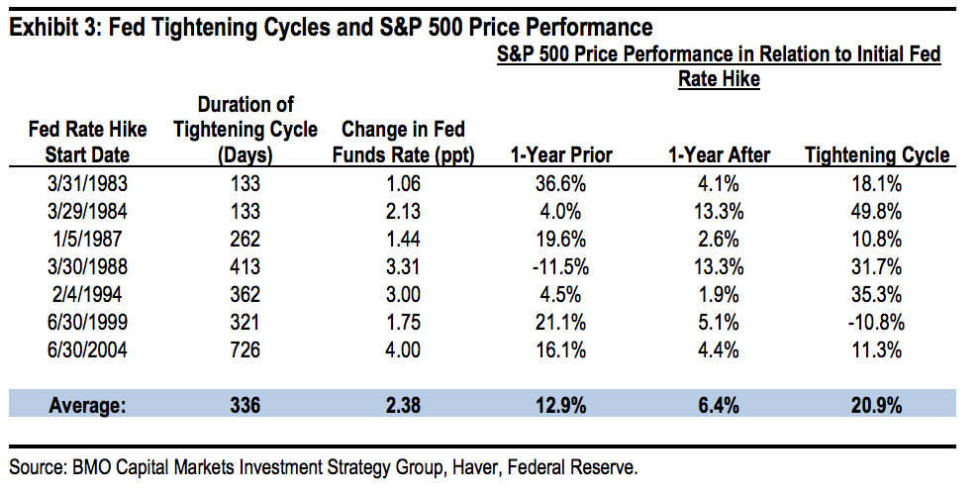Select the 1/5/1987 date row
The width and height of the screenshot is (980, 496).
[x=88, y=238]
